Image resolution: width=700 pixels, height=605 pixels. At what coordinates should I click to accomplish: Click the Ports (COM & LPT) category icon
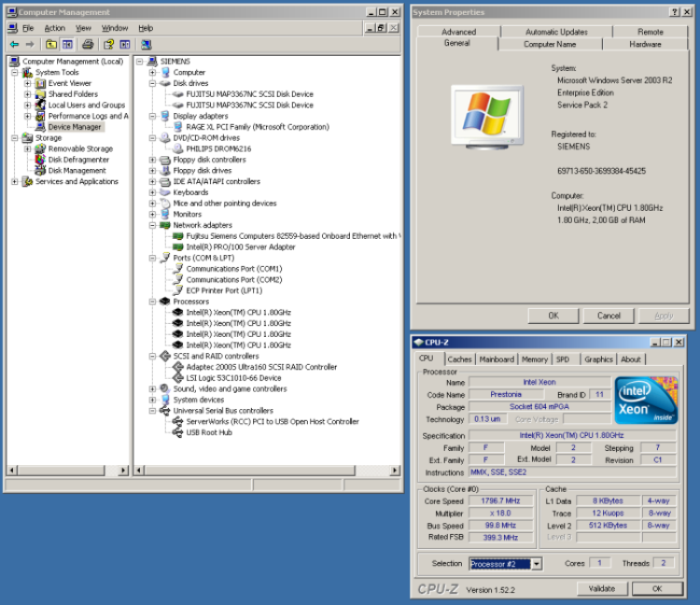[165, 258]
